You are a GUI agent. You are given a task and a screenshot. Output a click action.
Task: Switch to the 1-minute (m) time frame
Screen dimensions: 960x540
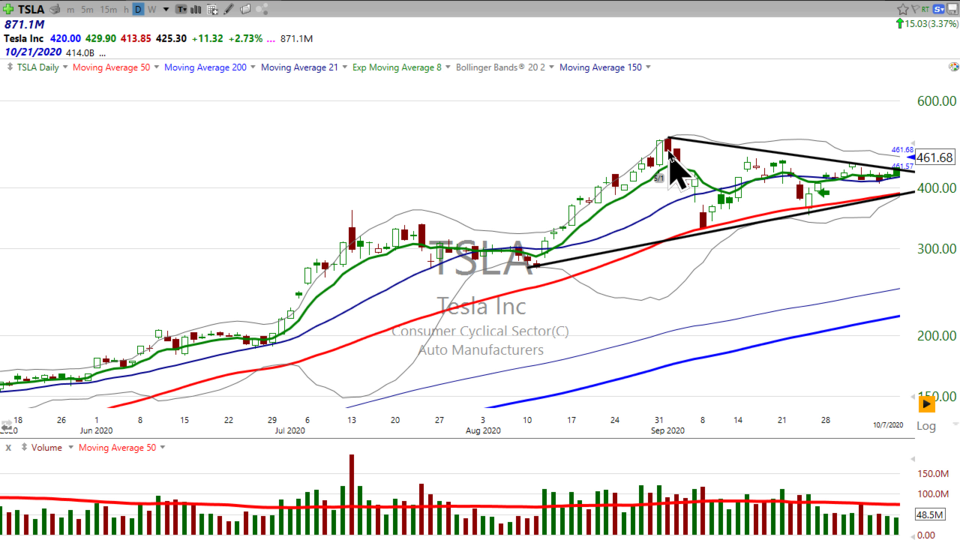coord(71,10)
